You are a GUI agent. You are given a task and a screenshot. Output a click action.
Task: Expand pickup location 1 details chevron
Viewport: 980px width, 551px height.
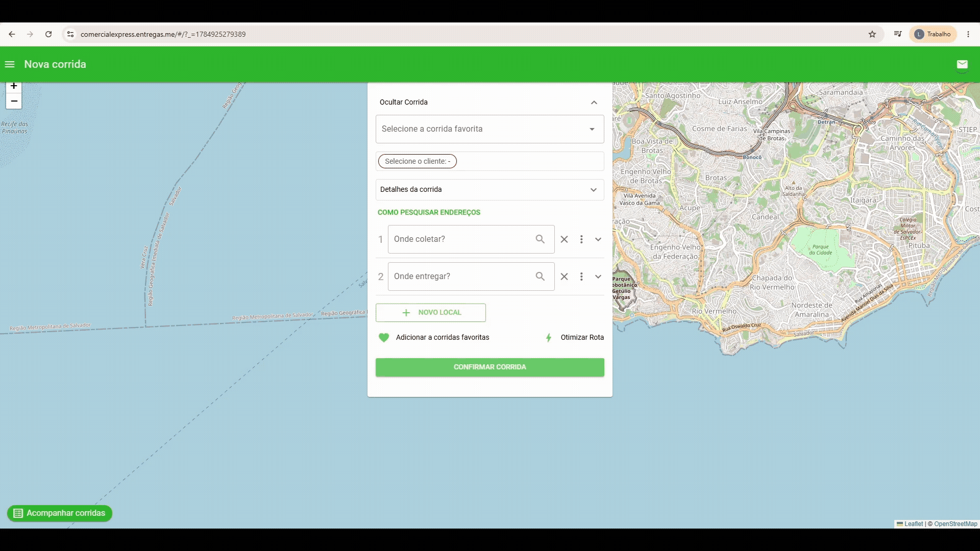598,239
